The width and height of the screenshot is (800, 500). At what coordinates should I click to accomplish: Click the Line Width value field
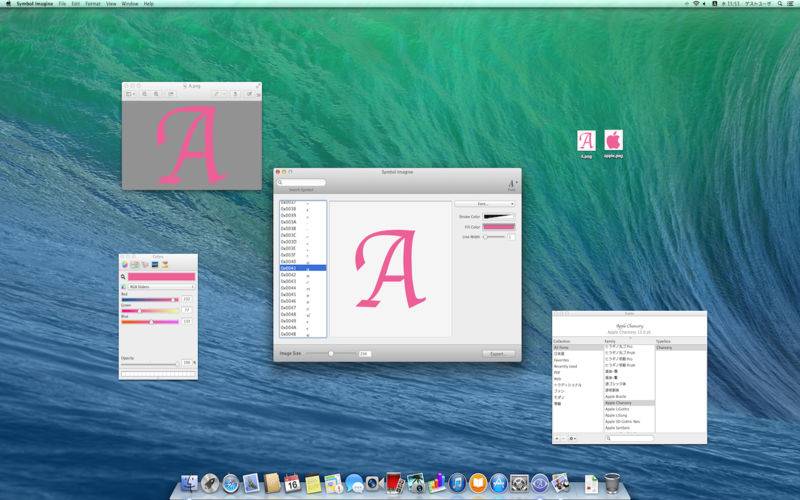[511, 237]
